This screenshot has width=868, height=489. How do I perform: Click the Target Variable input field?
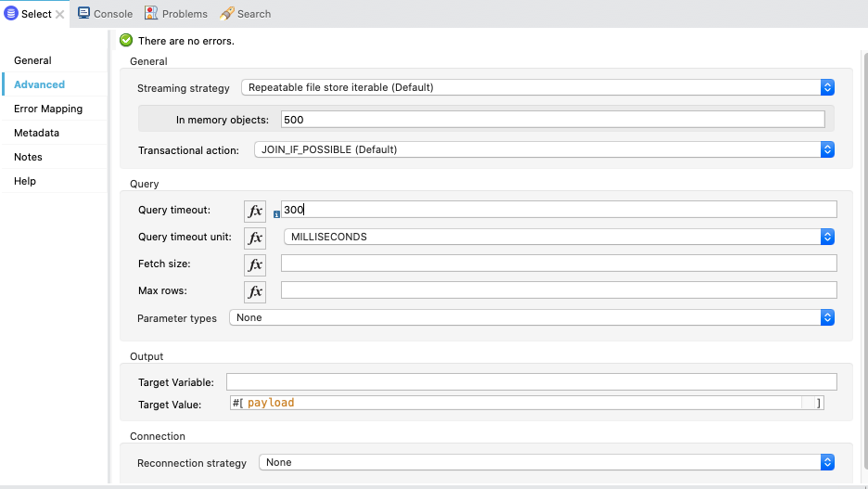tap(531, 382)
